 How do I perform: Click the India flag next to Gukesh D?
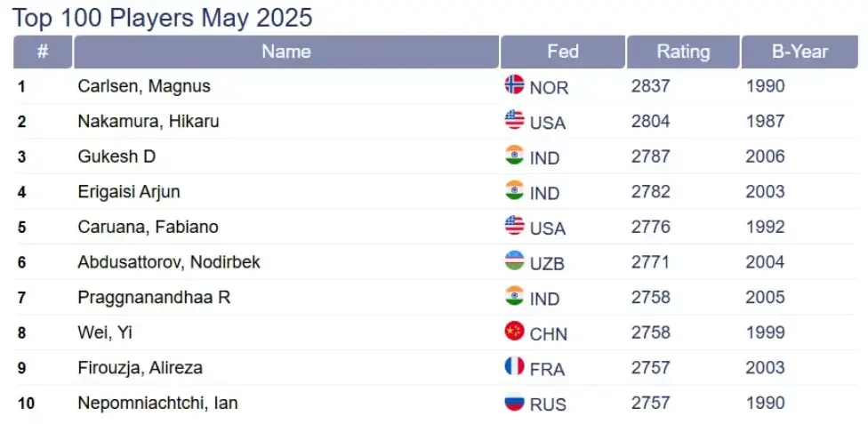pyautogui.click(x=514, y=155)
